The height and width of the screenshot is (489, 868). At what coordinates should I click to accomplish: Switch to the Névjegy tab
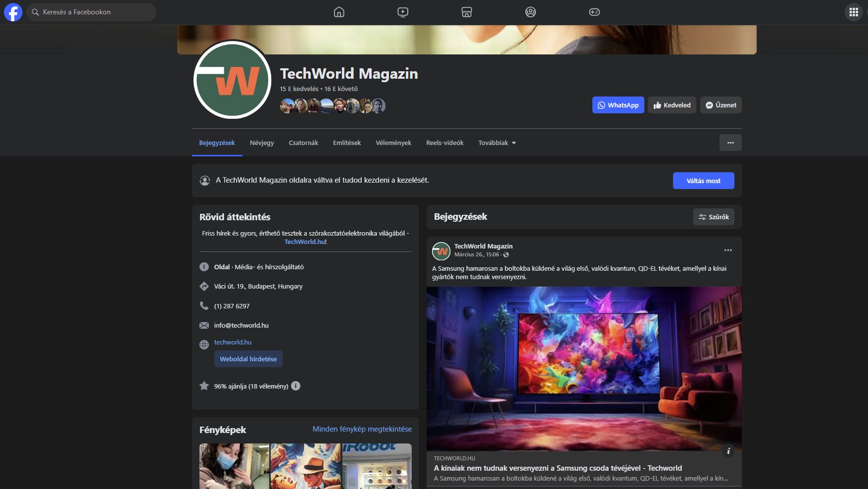pos(262,143)
